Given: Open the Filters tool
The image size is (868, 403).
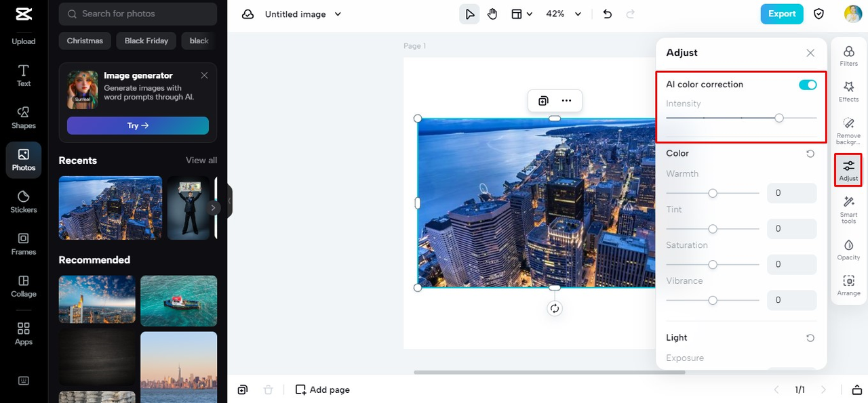Looking at the screenshot, I should 848,56.
